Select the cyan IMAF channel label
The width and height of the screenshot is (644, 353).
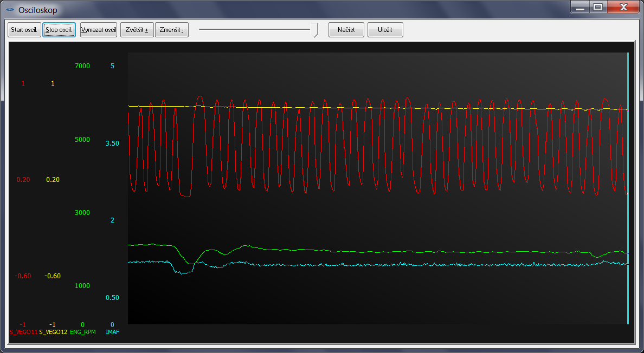112,332
